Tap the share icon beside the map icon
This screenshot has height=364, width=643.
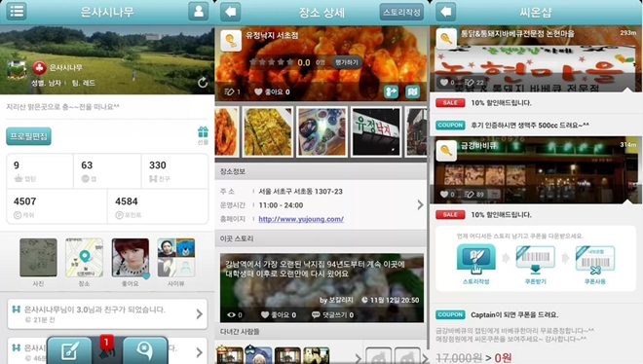(x=391, y=91)
